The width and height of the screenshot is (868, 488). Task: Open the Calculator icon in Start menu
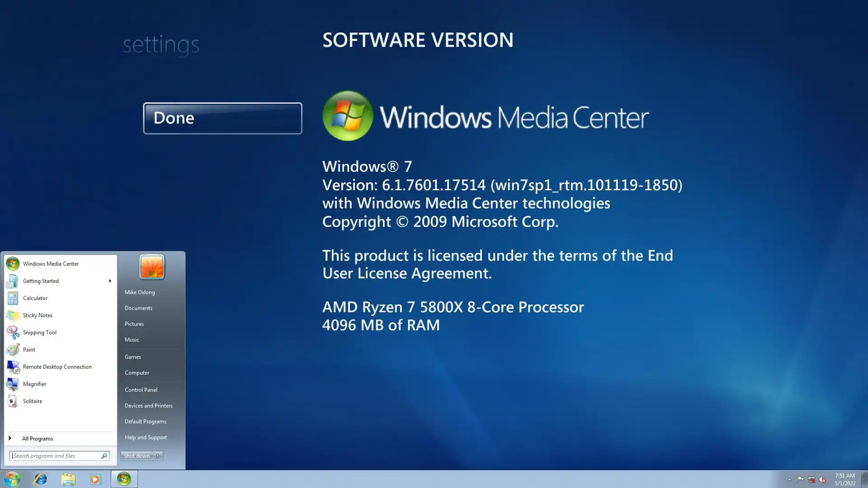click(x=13, y=298)
